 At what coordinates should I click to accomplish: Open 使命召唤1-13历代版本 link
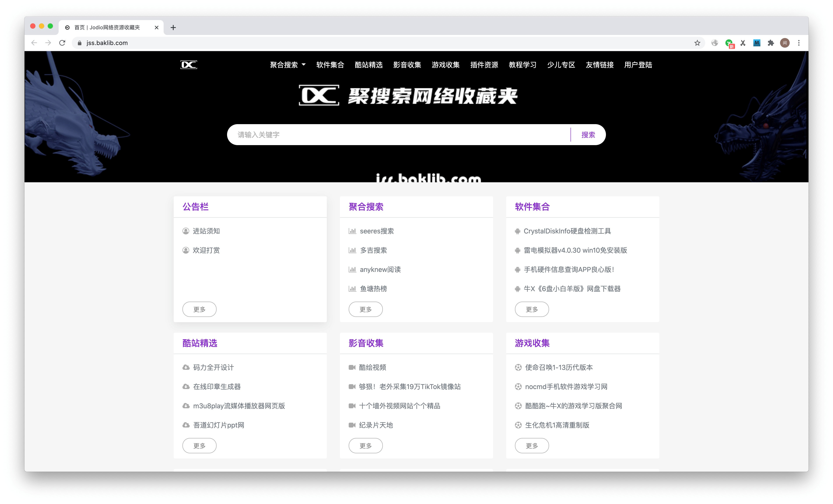click(559, 368)
